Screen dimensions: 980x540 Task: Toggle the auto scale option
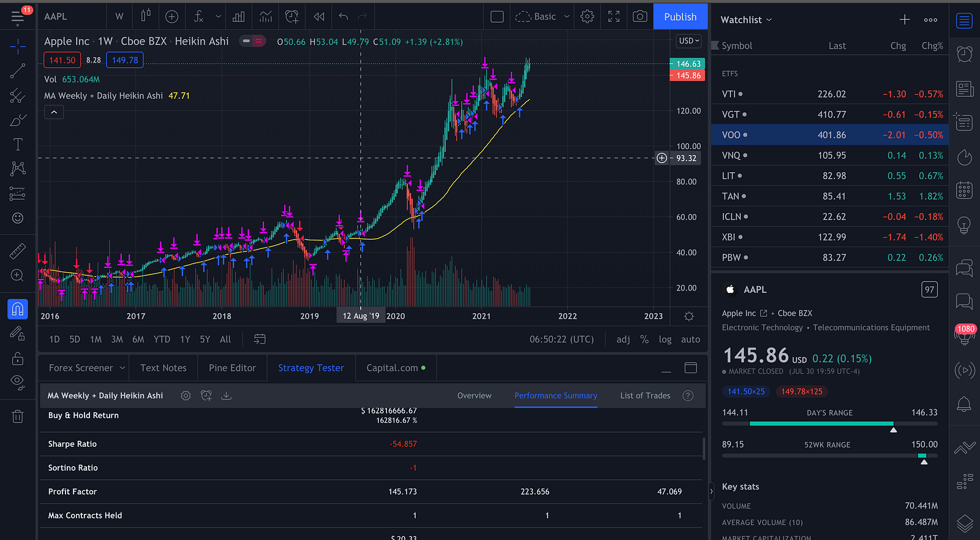[x=690, y=340]
